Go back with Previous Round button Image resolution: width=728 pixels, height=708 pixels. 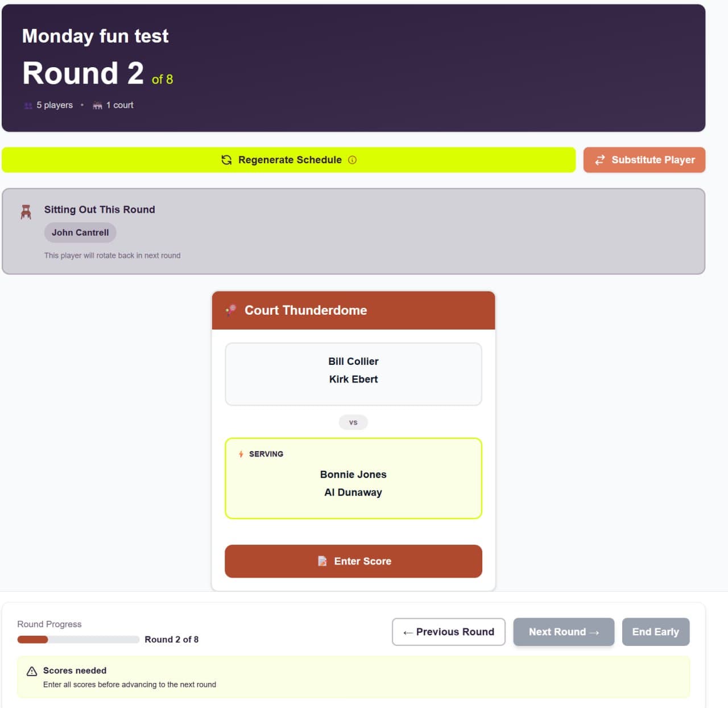(x=448, y=632)
